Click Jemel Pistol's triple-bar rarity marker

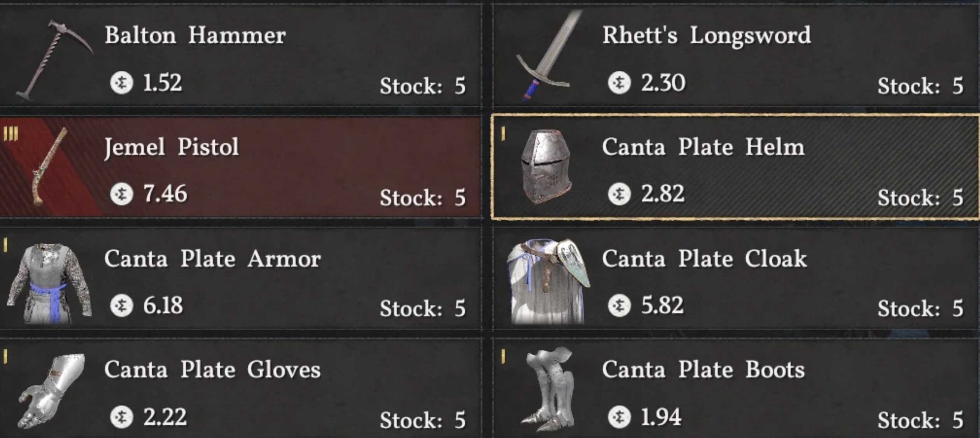(x=10, y=134)
